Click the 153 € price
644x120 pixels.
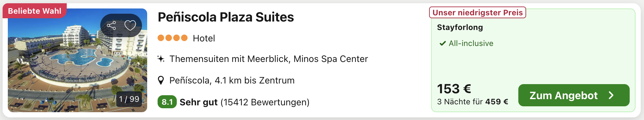(x=454, y=89)
